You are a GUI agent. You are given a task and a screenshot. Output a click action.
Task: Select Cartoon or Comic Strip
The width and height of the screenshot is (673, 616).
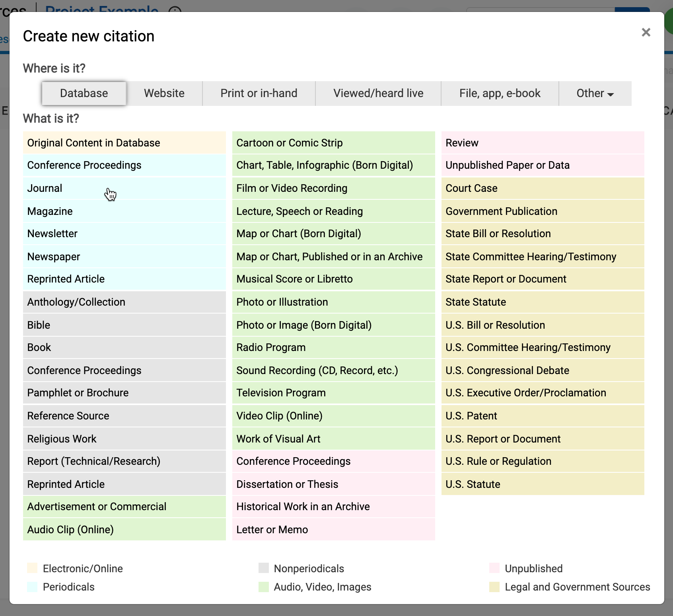[334, 142]
